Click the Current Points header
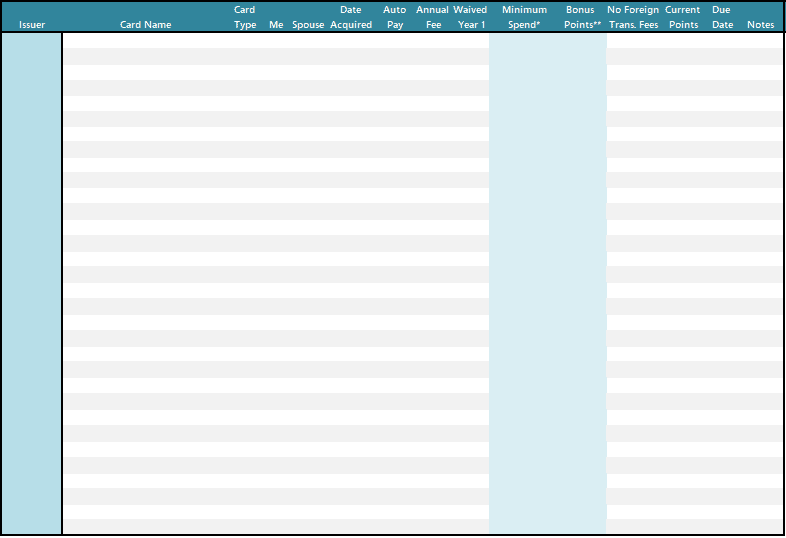Screen dimensions: 786x538 (x=683, y=17)
